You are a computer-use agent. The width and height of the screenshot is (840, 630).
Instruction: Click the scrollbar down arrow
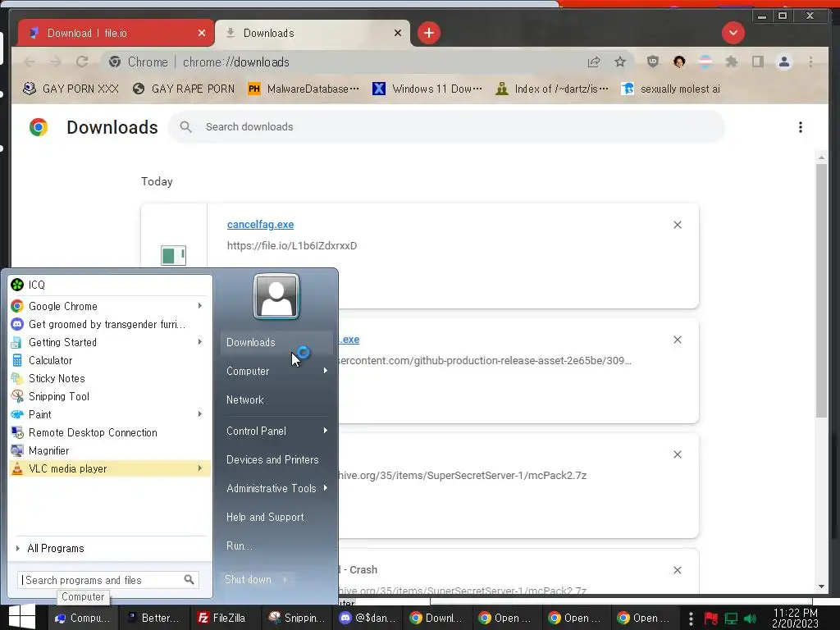[821, 587]
